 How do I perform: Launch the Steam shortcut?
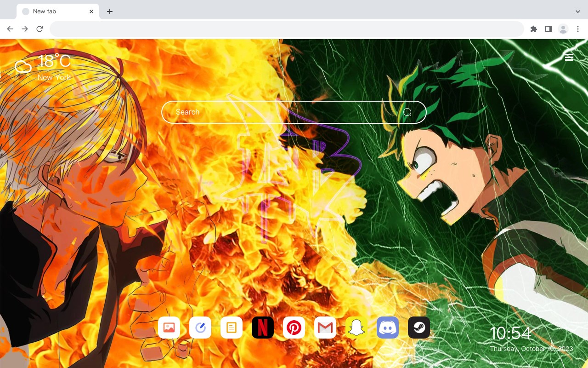[x=419, y=328]
